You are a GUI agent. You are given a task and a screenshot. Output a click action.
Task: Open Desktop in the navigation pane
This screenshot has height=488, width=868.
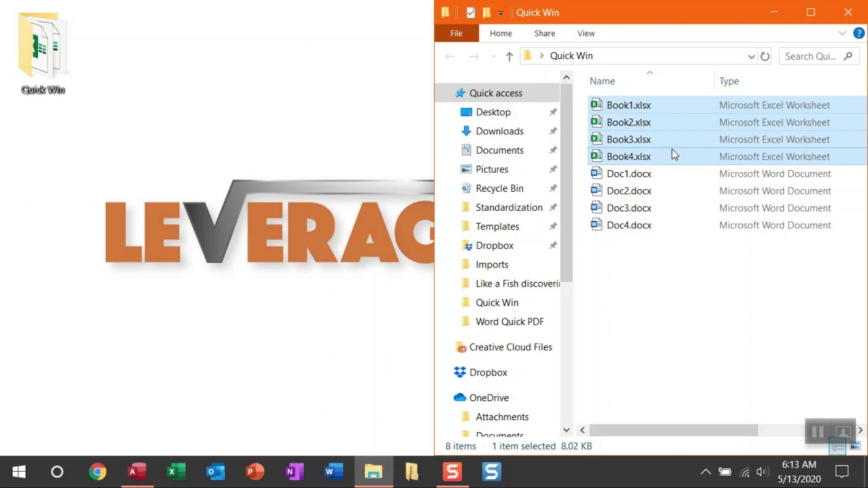coord(493,112)
